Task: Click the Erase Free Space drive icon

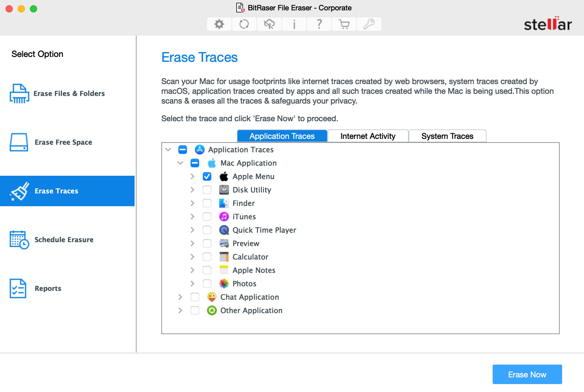Action: [x=19, y=142]
